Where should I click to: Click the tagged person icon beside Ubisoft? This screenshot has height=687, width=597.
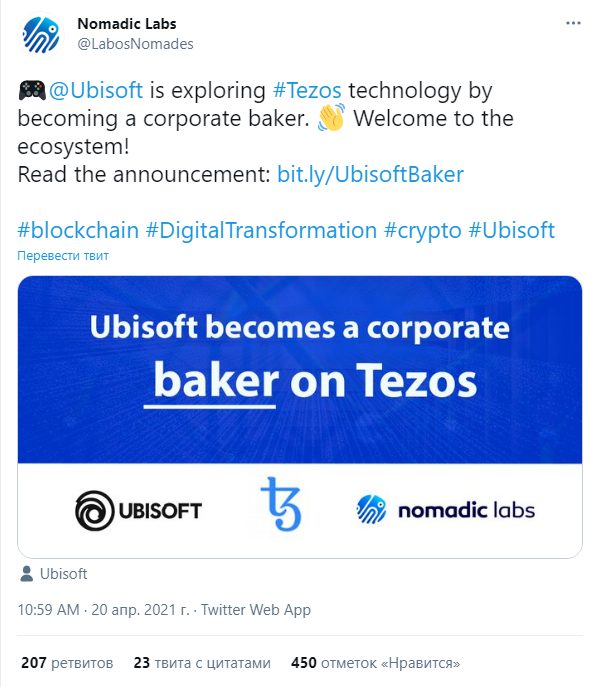[27, 574]
